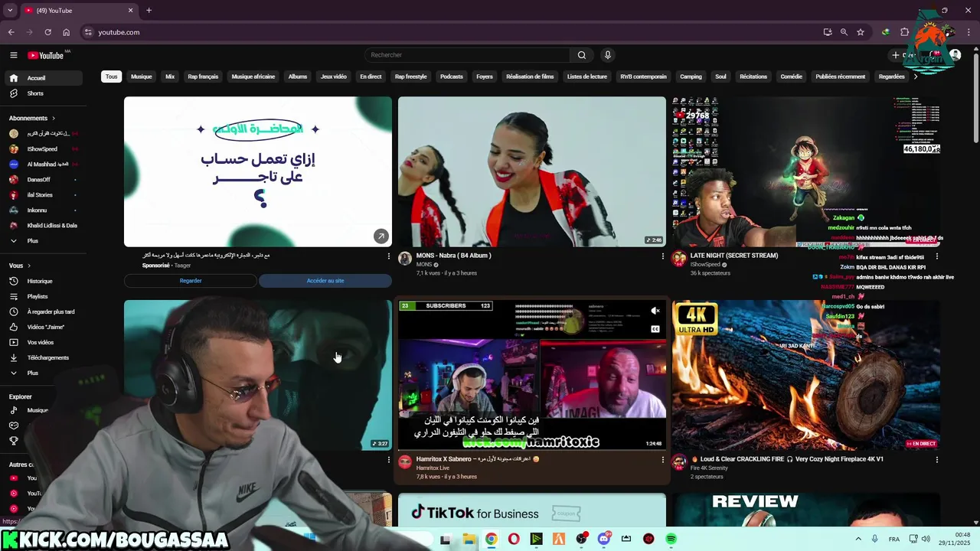
Task: Click the Rechercher search field
Action: point(469,55)
